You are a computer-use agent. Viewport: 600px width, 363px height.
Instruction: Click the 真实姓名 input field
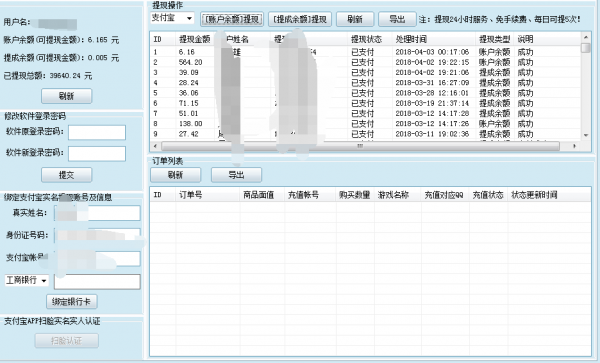click(97, 213)
